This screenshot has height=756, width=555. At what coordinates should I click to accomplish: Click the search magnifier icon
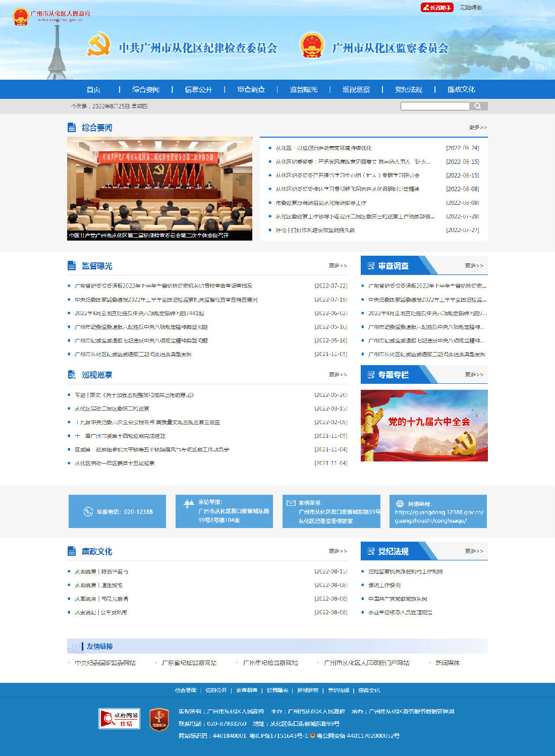coord(478,106)
